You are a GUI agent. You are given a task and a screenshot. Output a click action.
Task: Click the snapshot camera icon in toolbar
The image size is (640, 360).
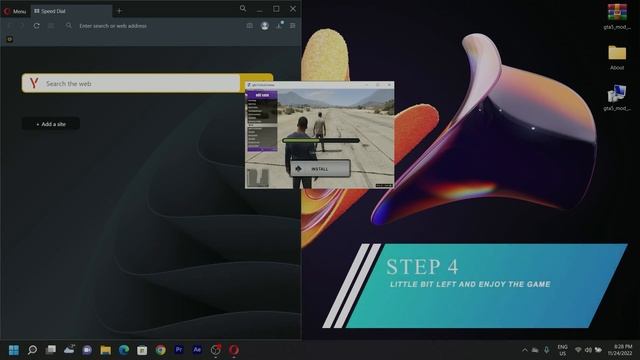click(249, 26)
